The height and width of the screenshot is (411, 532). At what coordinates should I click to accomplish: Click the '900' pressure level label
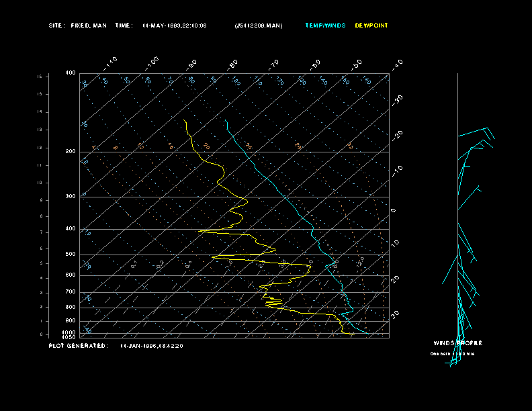click(71, 320)
